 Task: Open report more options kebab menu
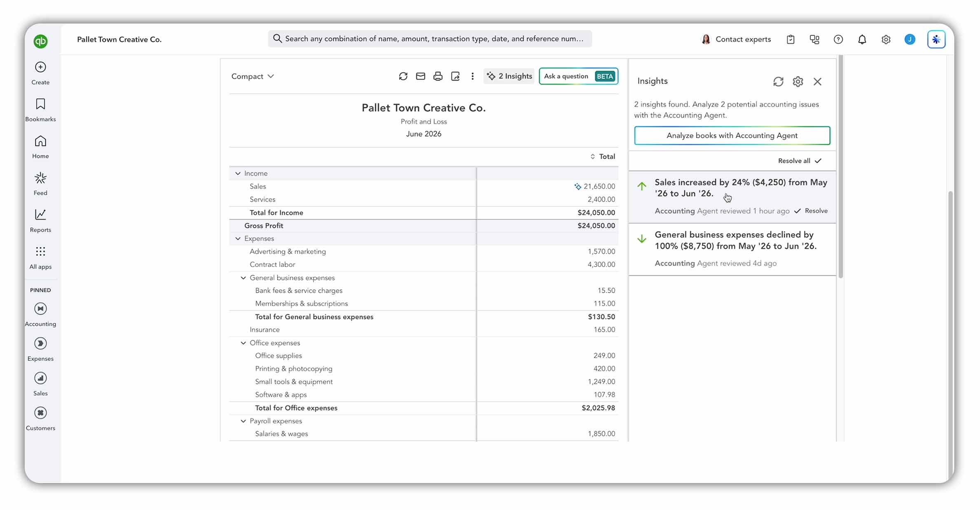472,76
